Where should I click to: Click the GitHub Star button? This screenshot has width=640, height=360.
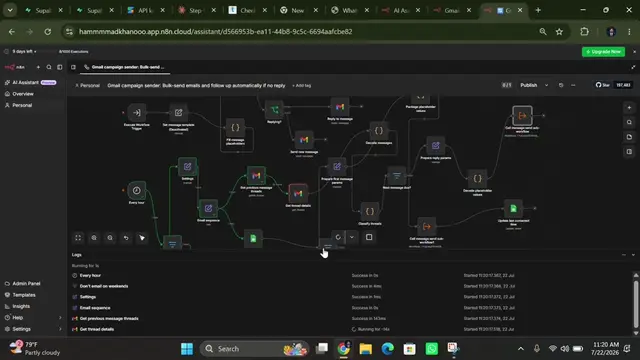pyautogui.click(x=602, y=85)
